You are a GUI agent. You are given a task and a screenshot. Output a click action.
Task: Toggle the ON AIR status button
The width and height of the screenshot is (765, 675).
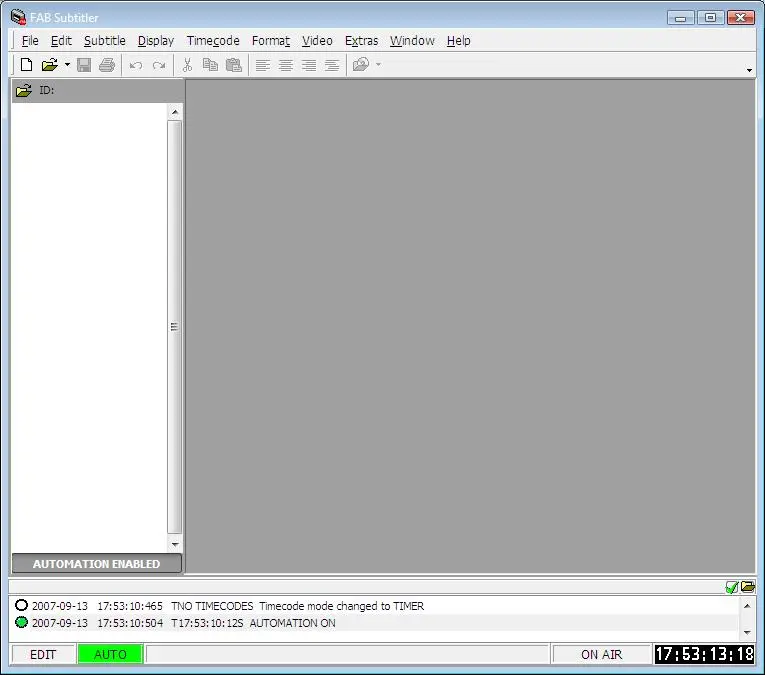click(x=601, y=654)
